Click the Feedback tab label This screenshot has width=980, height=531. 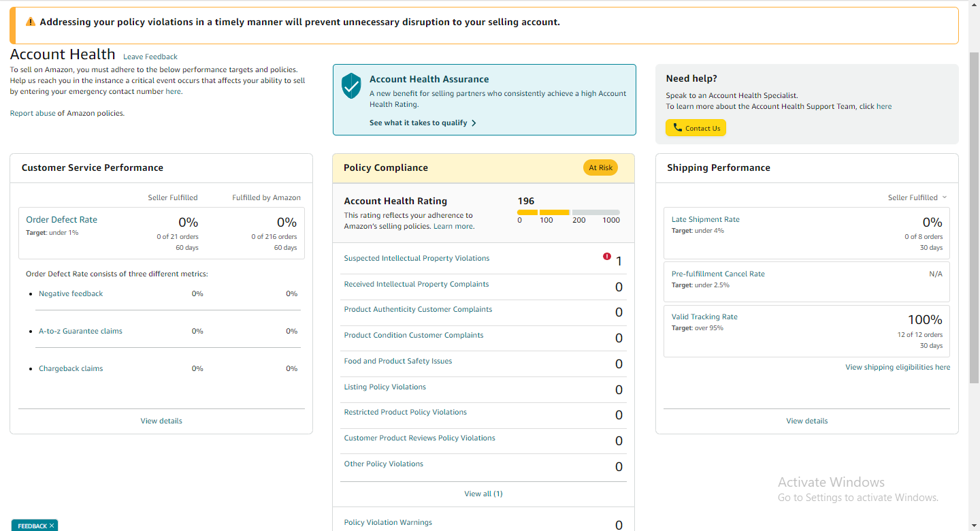point(33,526)
